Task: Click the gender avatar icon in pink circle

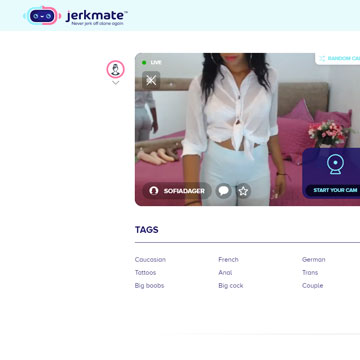Action: coord(115,69)
